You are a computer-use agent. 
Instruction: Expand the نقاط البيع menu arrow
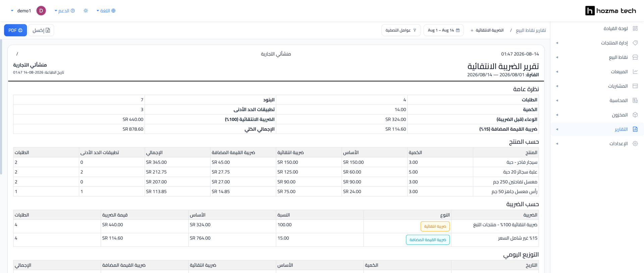pyautogui.click(x=557, y=57)
